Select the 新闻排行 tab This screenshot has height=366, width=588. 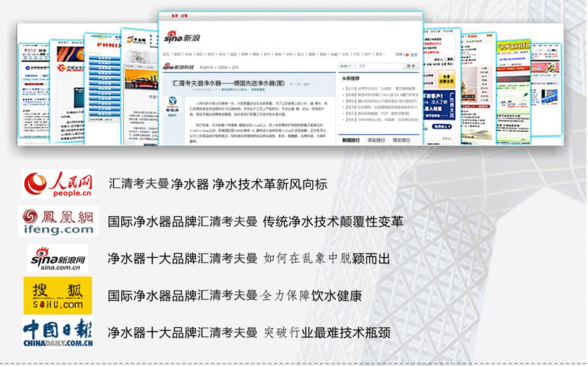[352, 140]
